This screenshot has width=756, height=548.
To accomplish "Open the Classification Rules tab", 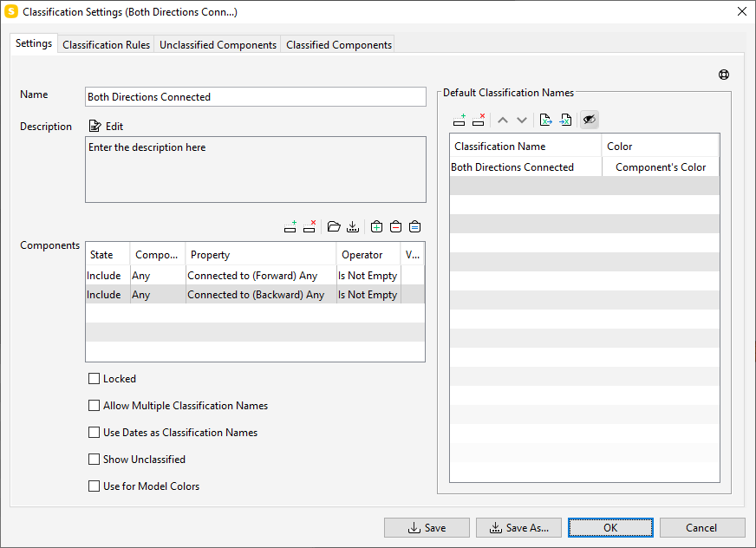I will [106, 45].
